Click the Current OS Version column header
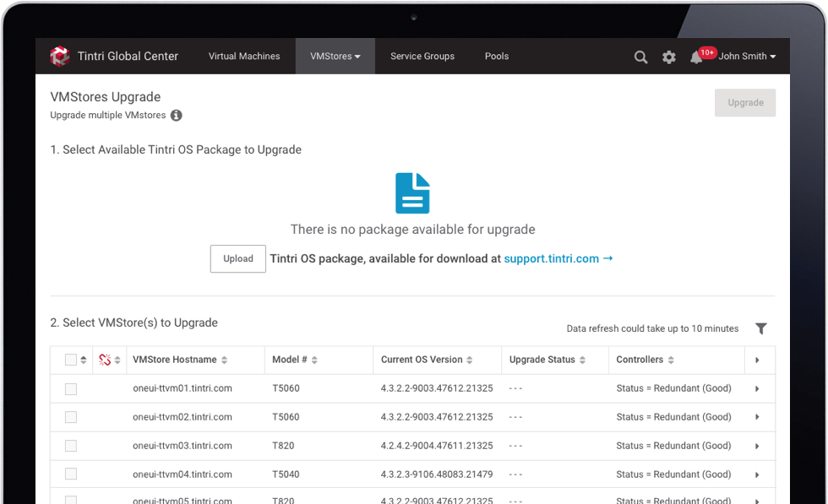Screen dimensions: 828x504 tap(422, 360)
